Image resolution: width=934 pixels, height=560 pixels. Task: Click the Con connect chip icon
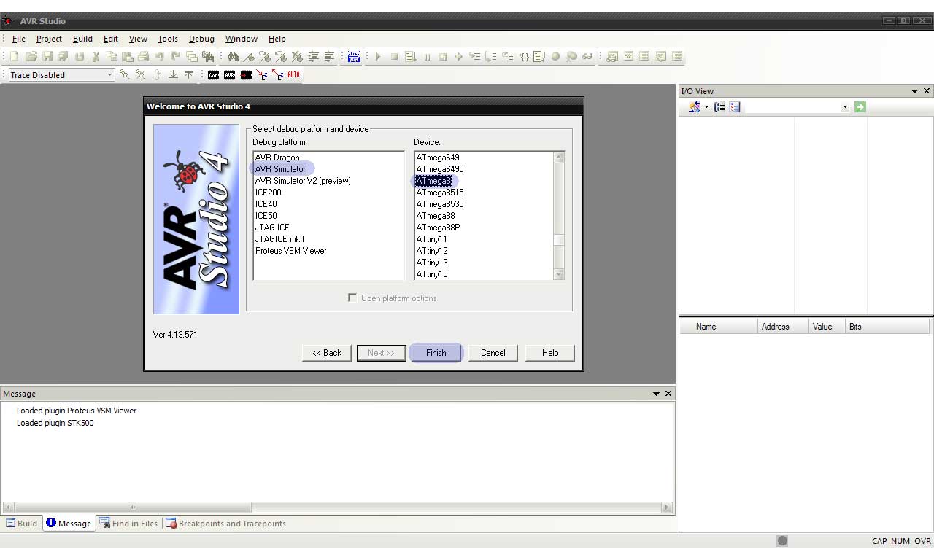[x=213, y=75]
